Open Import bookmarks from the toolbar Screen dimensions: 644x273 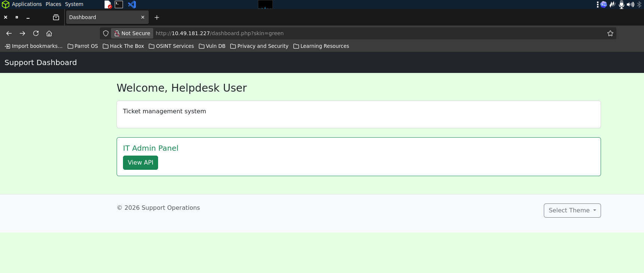[34, 46]
